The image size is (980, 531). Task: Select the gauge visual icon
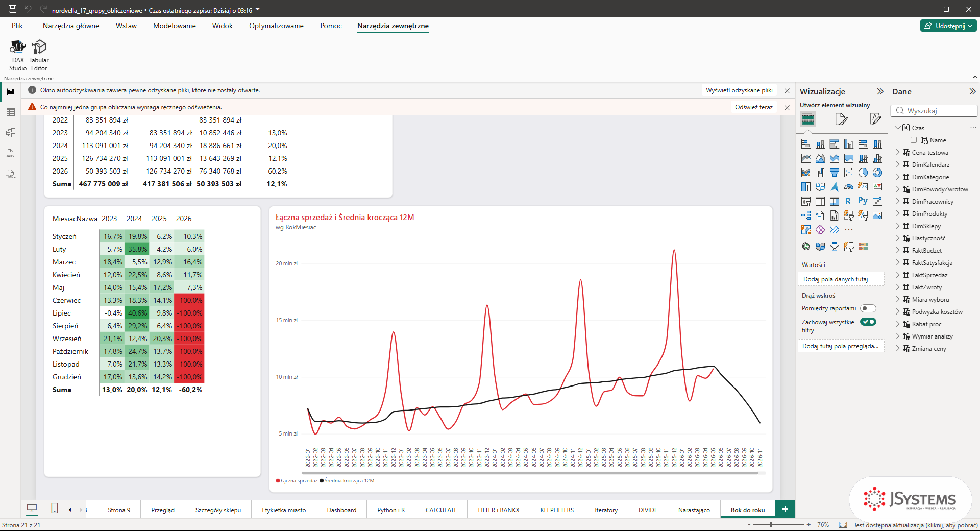click(x=849, y=187)
